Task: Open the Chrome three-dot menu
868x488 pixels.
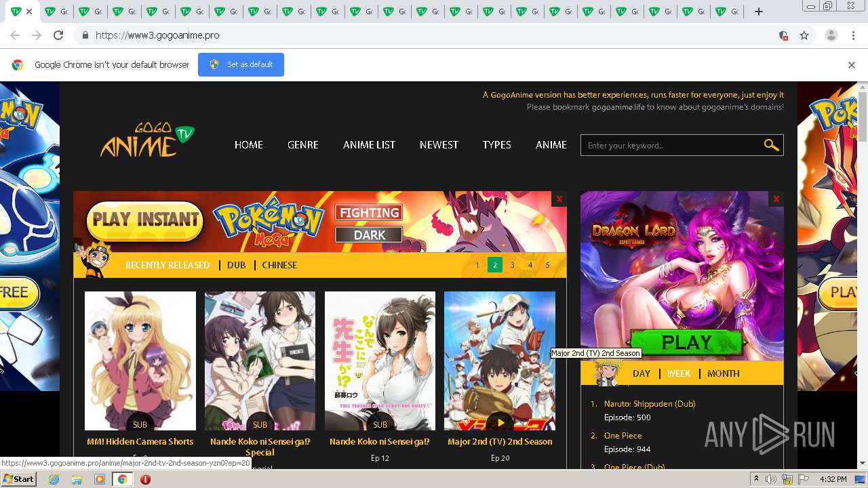Action: (x=852, y=35)
